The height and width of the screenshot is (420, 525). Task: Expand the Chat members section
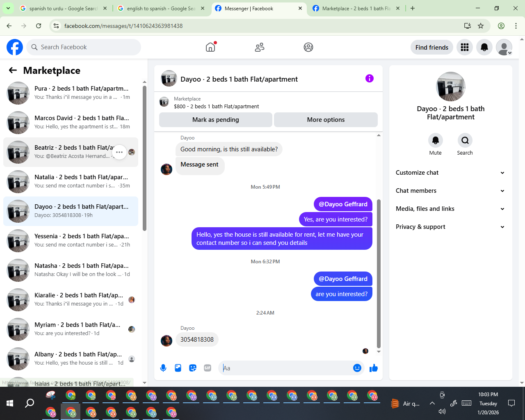click(451, 191)
